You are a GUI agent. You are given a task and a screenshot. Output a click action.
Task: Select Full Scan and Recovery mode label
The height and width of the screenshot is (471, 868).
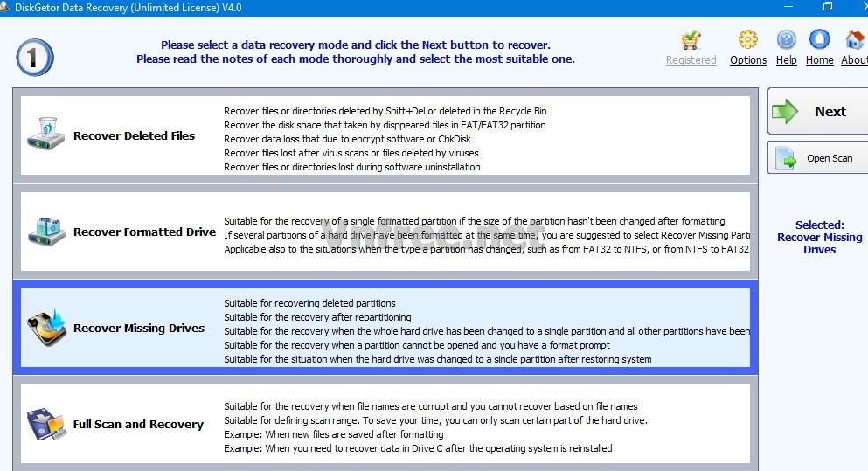coord(138,425)
